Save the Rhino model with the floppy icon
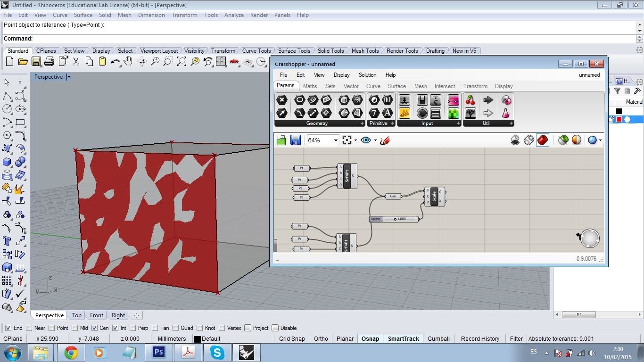Viewport: 644px width, 362px height. coord(36,61)
